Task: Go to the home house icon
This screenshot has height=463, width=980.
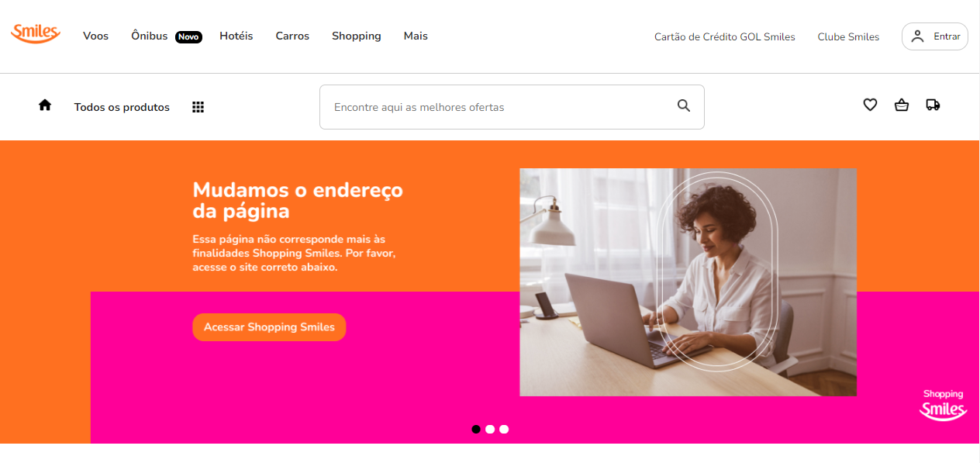Action: tap(45, 105)
